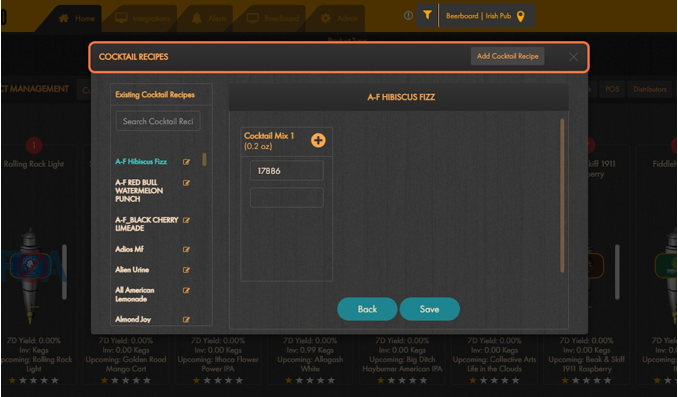The height and width of the screenshot is (397, 678).
Task: Click the plus icon on Cocktail Mix 1
Action: point(318,140)
